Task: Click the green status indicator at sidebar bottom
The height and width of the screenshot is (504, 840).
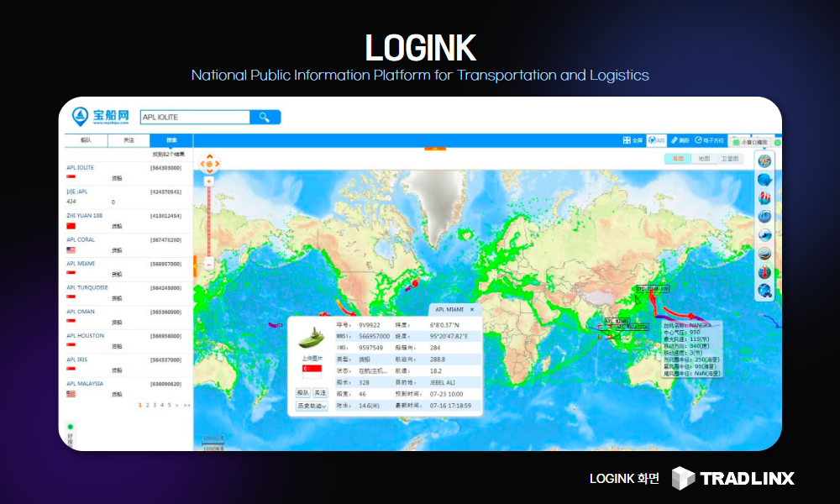Action: [71, 427]
